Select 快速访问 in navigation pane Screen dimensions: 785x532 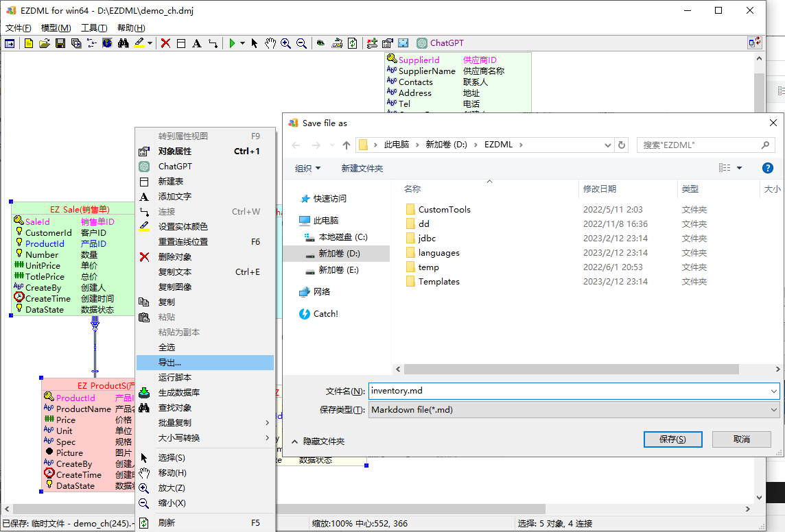(323, 199)
